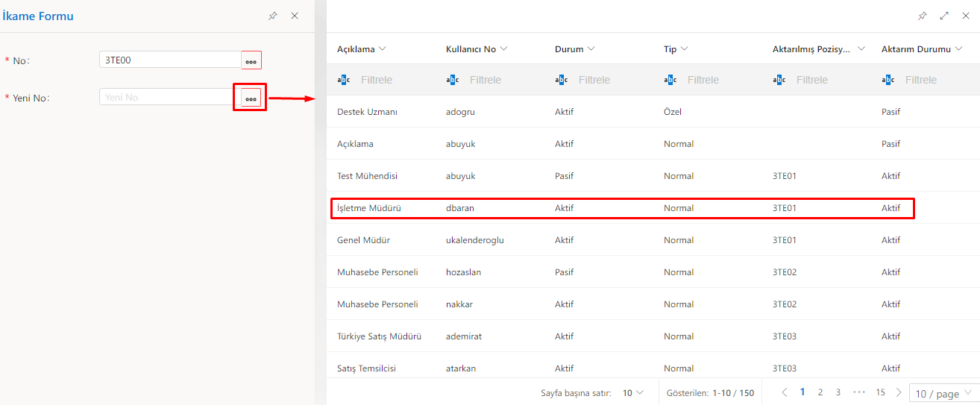Go to page 2
980x405 pixels.
(x=820, y=392)
